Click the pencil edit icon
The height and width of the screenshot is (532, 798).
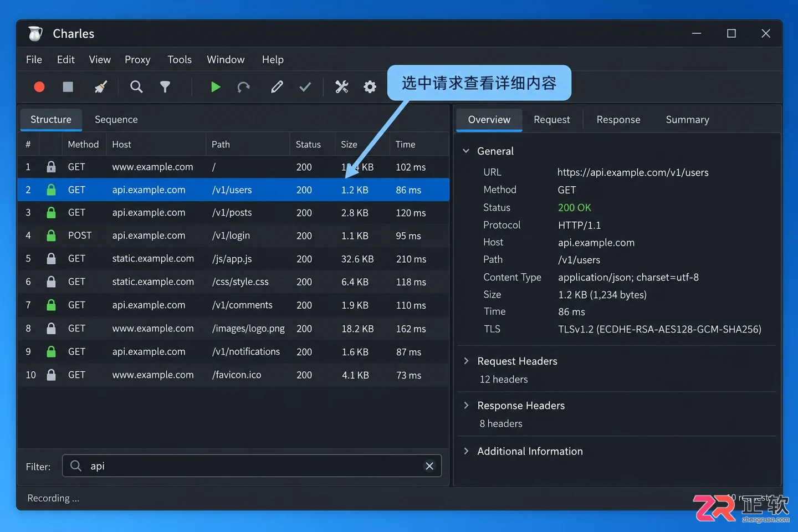[277, 87]
